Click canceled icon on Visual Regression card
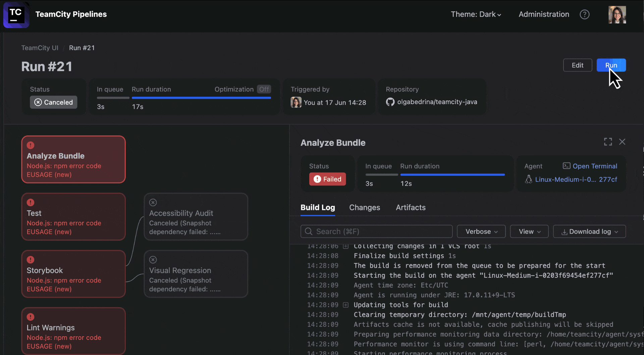Image resolution: width=644 pixels, height=355 pixels. click(153, 260)
